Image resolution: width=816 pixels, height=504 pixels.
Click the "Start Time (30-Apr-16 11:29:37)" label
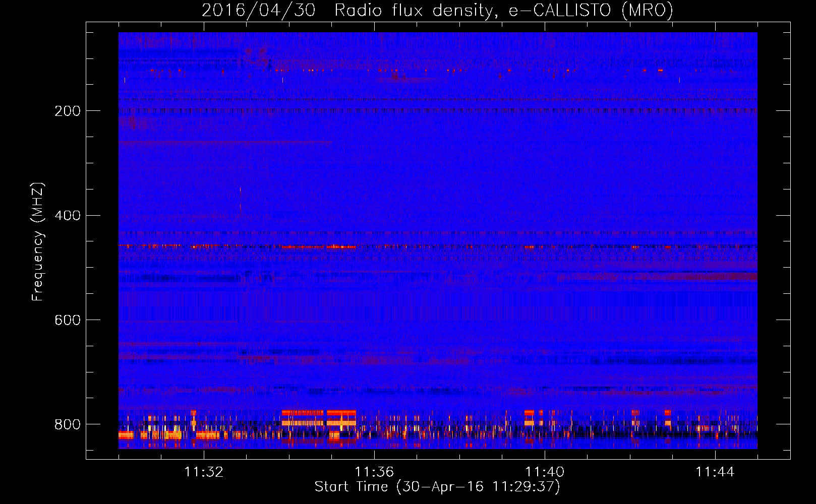tap(437, 487)
